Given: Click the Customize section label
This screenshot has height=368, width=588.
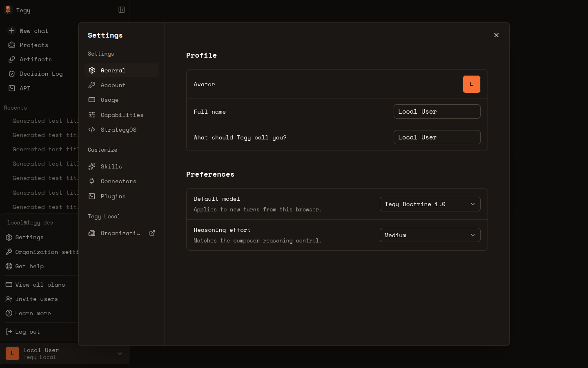Looking at the screenshot, I should [x=102, y=150].
